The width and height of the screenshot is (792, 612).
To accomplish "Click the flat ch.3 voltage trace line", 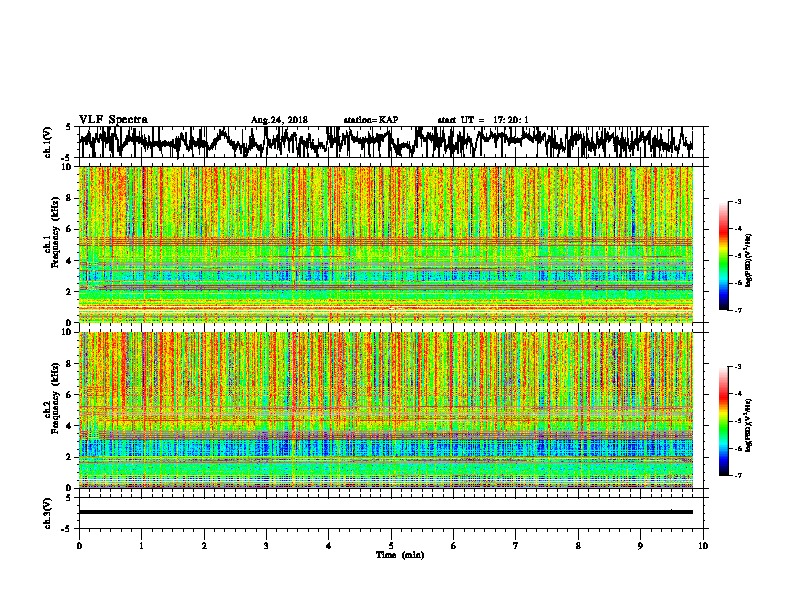I will click(x=386, y=512).
